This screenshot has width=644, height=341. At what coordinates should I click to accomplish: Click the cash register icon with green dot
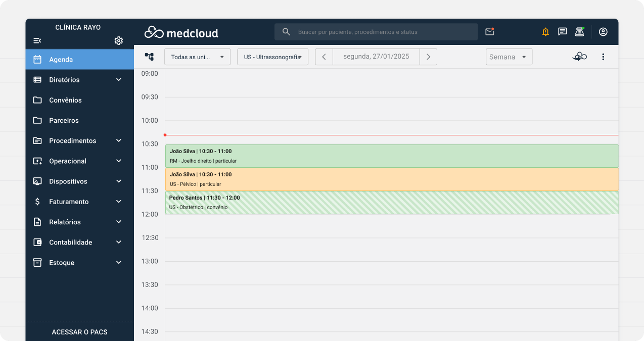[x=579, y=31]
